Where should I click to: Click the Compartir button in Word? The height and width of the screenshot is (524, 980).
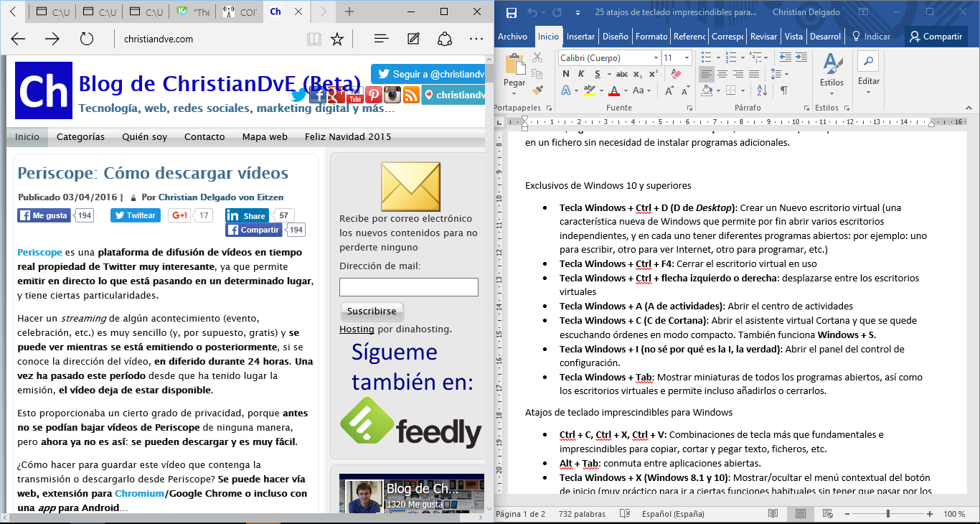coord(936,37)
